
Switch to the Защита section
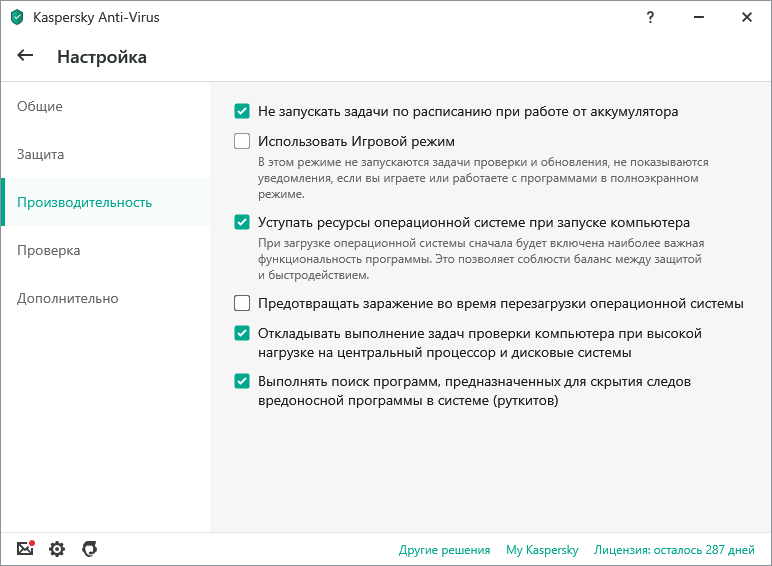[x=105, y=155]
